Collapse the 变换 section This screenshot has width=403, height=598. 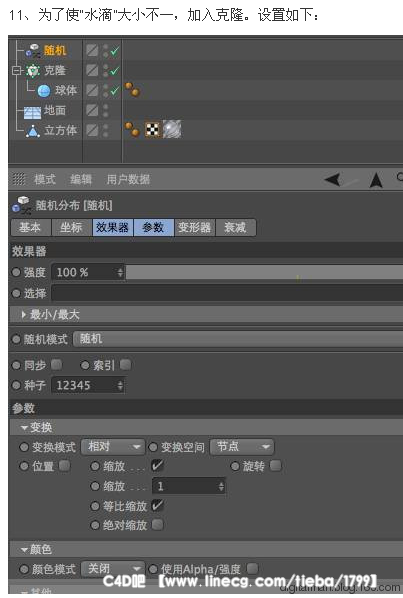(x=24, y=428)
